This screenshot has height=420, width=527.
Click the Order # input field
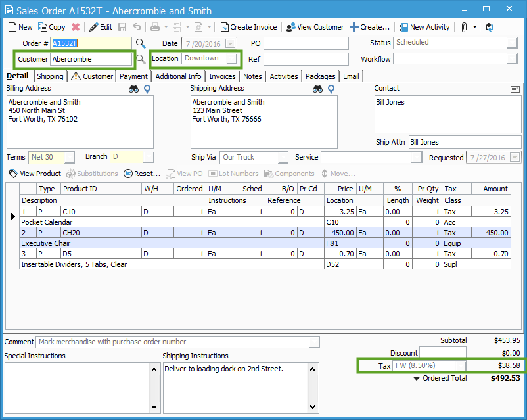point(91,43)
